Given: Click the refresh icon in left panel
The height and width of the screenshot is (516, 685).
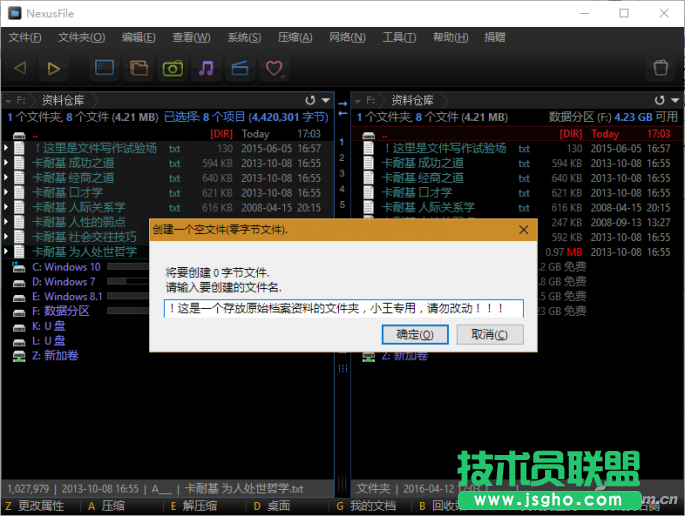Looking at the screenshot, I should [311, 100].
